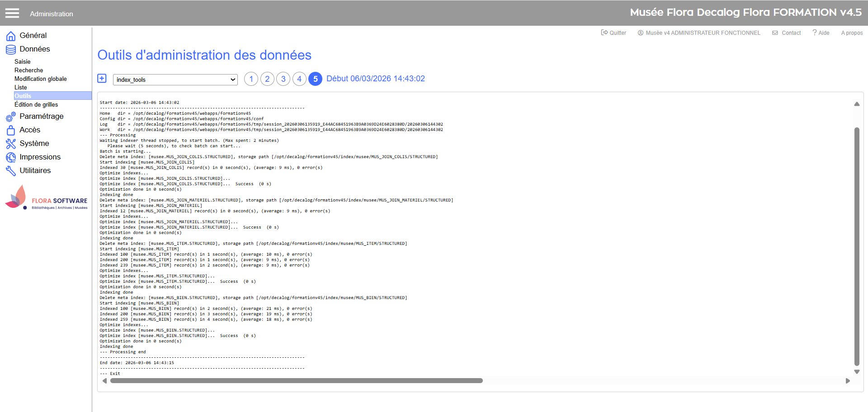The image size is (868, 412).
Task: Select Liste submenu item
Action: point(21,88)
